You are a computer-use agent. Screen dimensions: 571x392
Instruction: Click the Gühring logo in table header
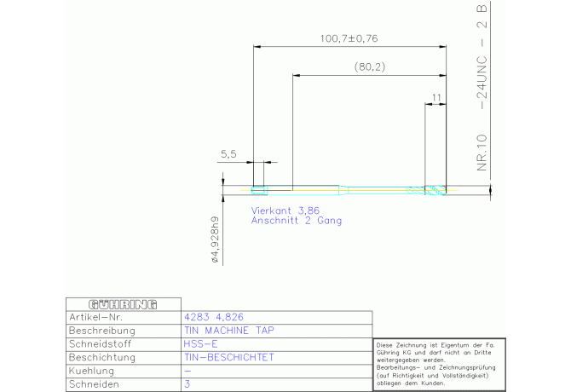coord(124,304)
